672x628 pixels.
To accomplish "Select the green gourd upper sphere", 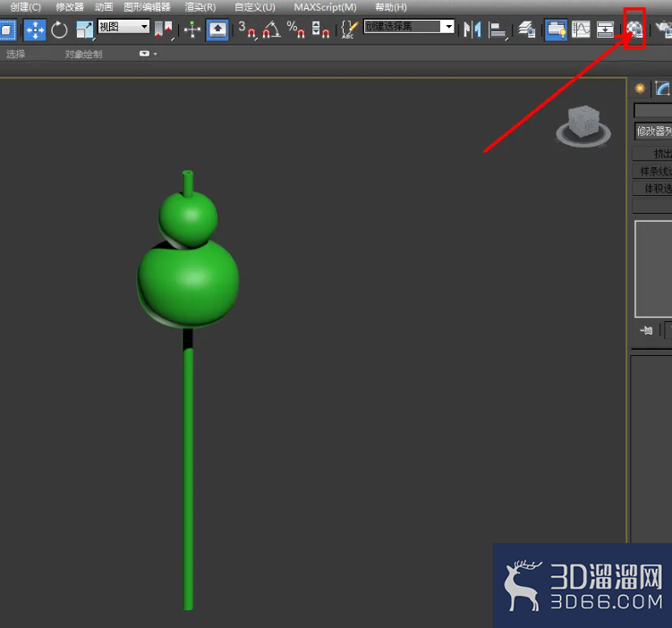I will point(188,218).
